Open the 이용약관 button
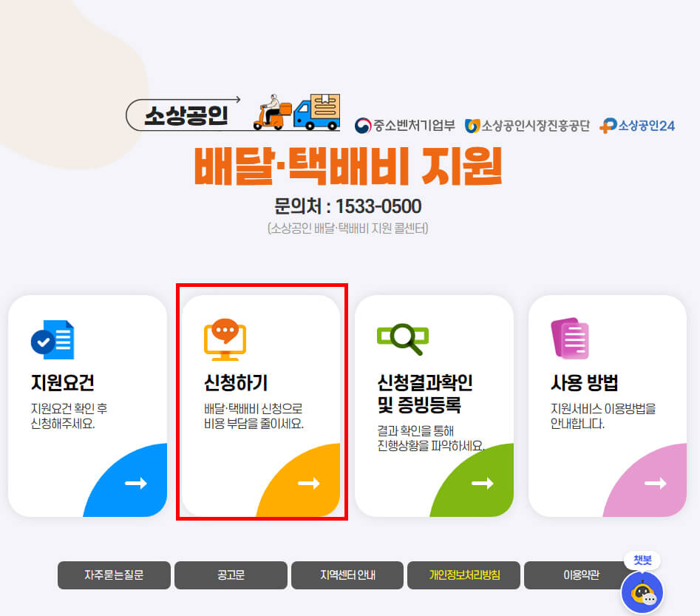 click(580, 575)
